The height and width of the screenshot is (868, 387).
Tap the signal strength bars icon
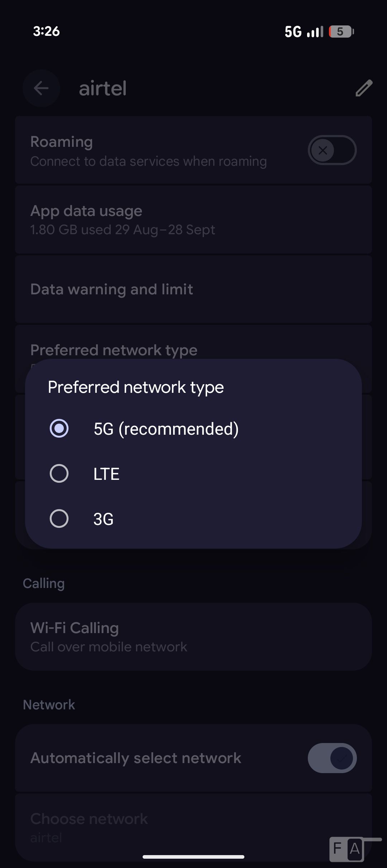(x=315, y=32)
